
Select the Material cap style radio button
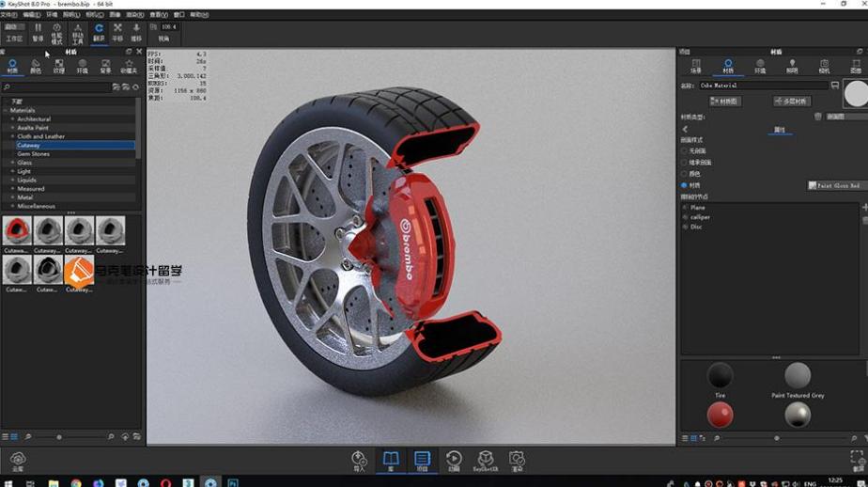[684, 185]
